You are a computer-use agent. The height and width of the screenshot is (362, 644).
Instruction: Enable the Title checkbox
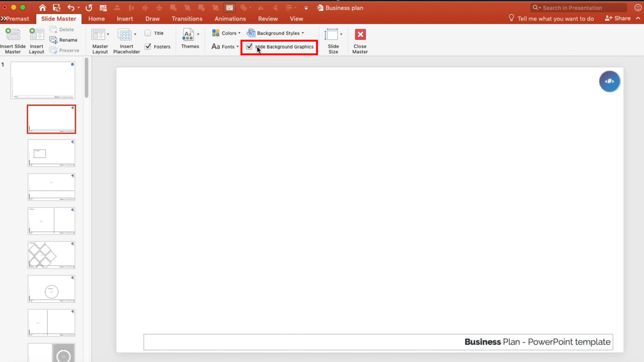148,33
